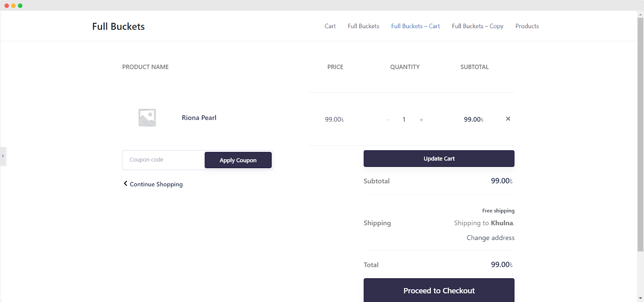This screenshot has height=302, width=644.
Task: Click the Riona Pearl product name
Action: click(x=199, y=117)
